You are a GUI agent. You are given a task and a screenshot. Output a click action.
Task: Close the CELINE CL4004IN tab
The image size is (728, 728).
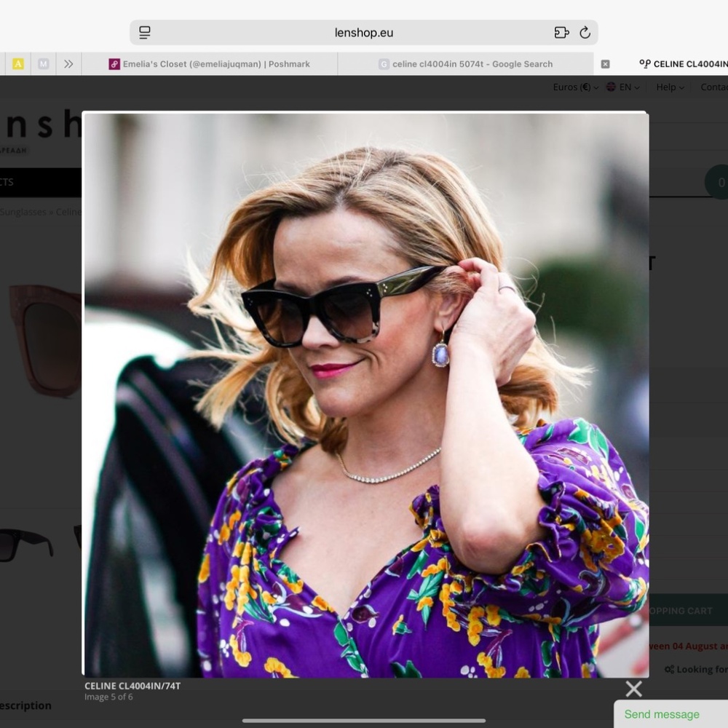pyautogui.click(x=606, y=64)
